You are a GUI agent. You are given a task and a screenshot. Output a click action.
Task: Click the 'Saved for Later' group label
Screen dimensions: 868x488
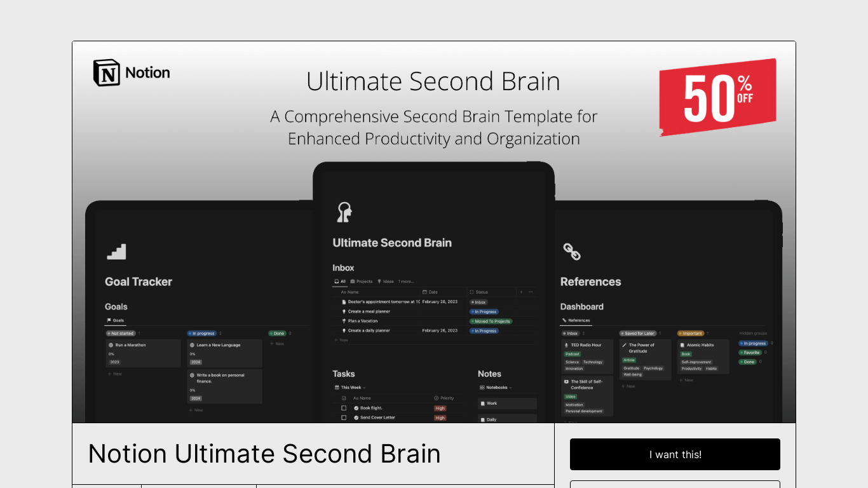click(637, 333)
